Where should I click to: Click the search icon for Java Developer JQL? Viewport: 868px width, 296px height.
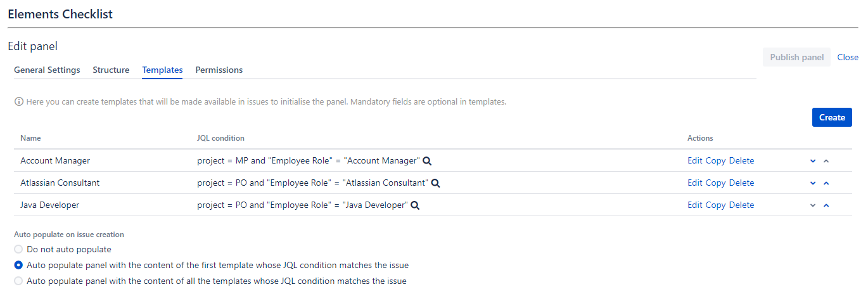(x=416, y=205)
